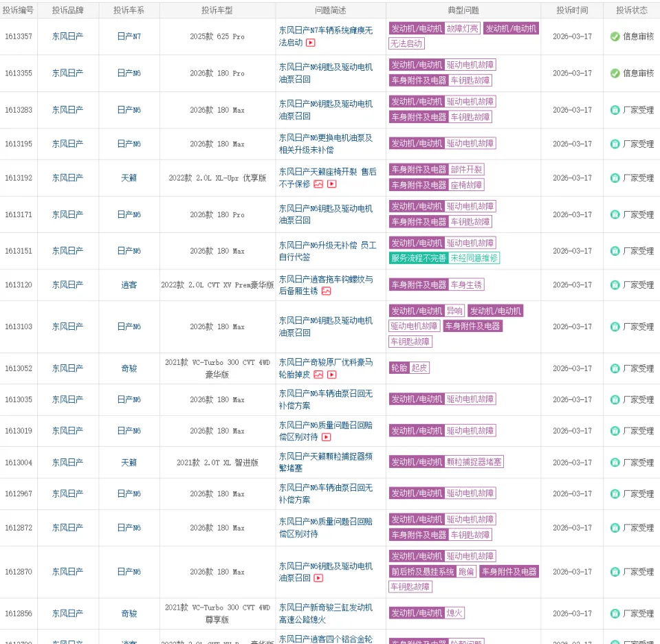The width and height of the screenshot is (660, 644).
Task: Click the 部件开裂 tag
Action: point(466,169)
